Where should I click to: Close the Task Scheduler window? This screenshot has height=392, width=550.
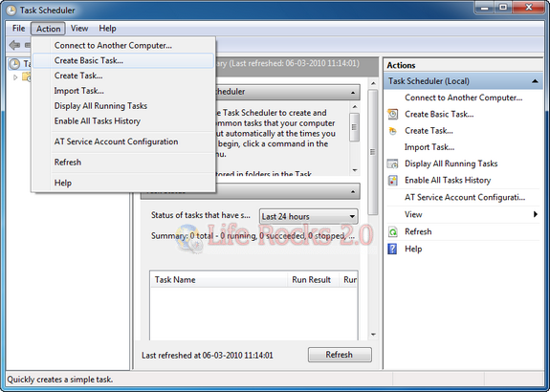pos(528,8)
